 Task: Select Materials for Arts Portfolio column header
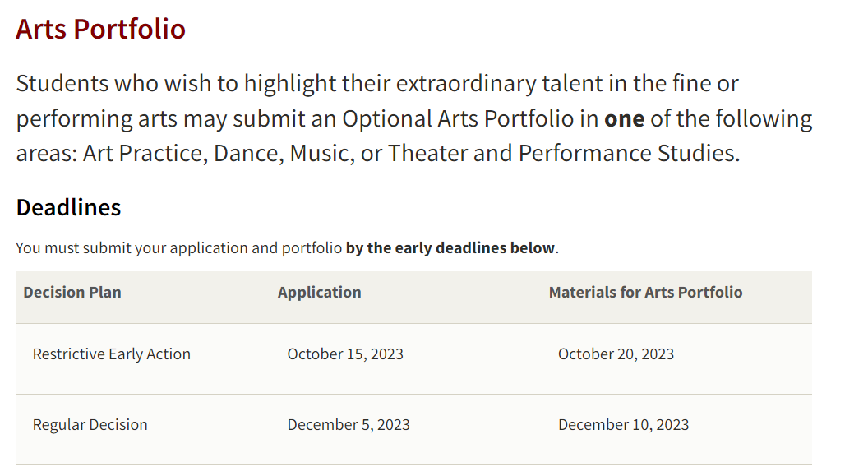pyautogui.click(x=645, y=292)
